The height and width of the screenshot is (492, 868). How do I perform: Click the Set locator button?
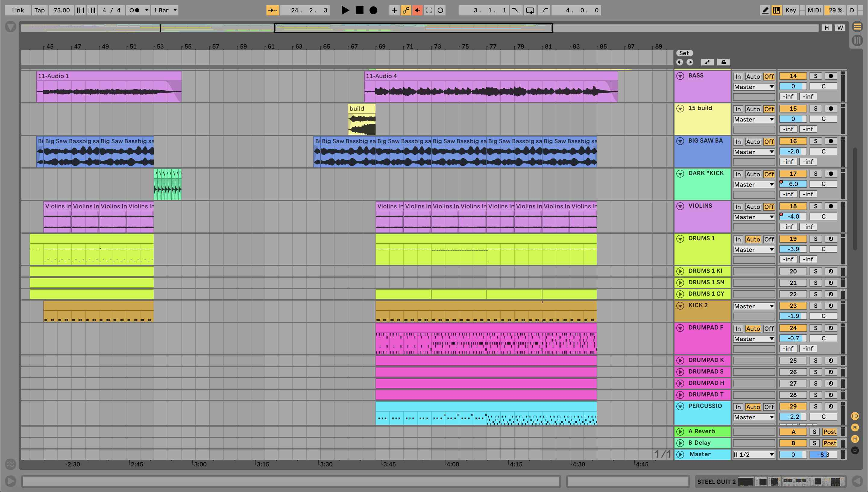pyautogui.click(x=684, y=53)
